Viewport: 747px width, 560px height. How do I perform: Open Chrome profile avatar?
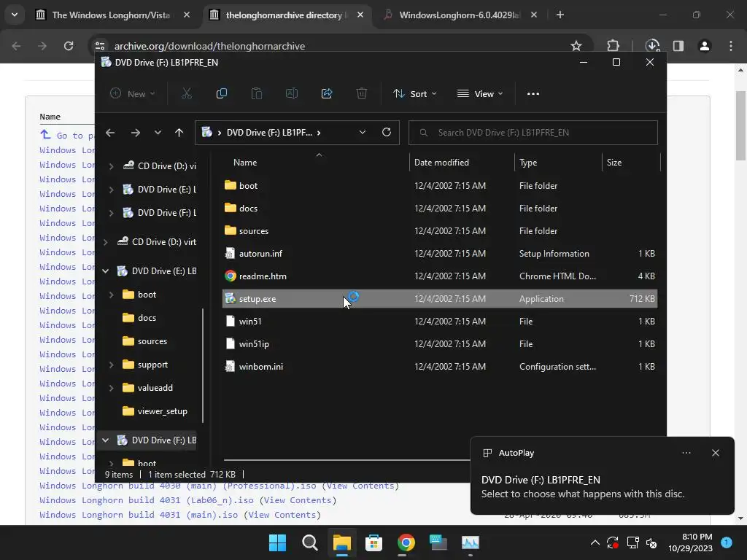(705, 46)
